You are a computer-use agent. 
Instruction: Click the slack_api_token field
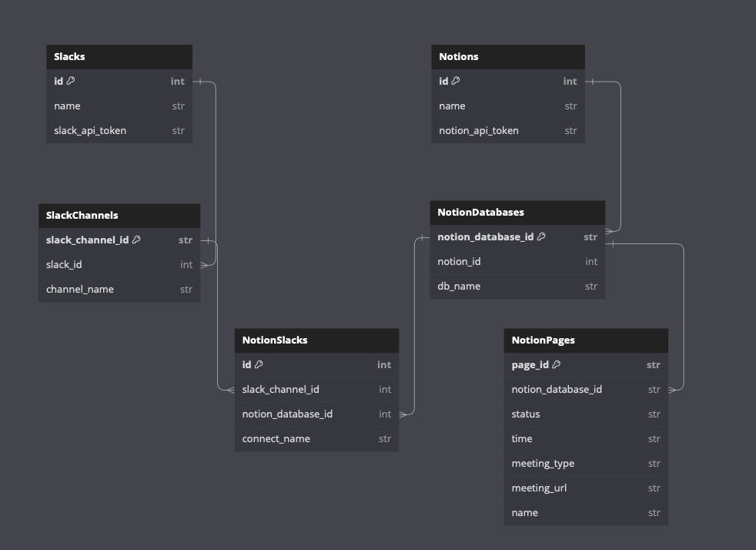(x=119, y=131)
